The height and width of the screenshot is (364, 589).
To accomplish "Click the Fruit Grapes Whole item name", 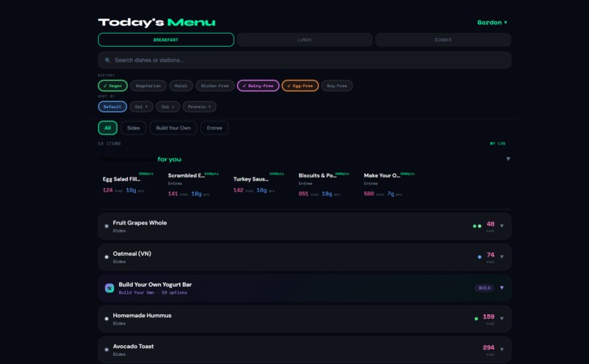I will [x=140, y=223].
